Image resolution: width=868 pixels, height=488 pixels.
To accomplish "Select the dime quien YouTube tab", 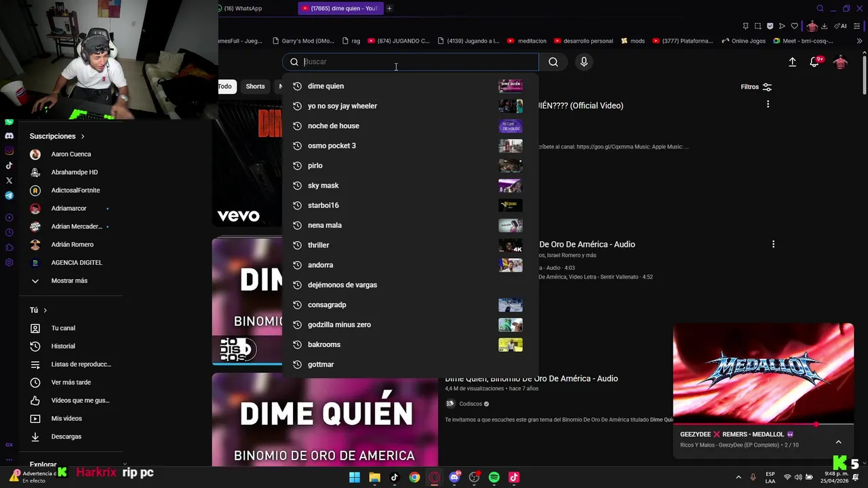I will [340, 8].
